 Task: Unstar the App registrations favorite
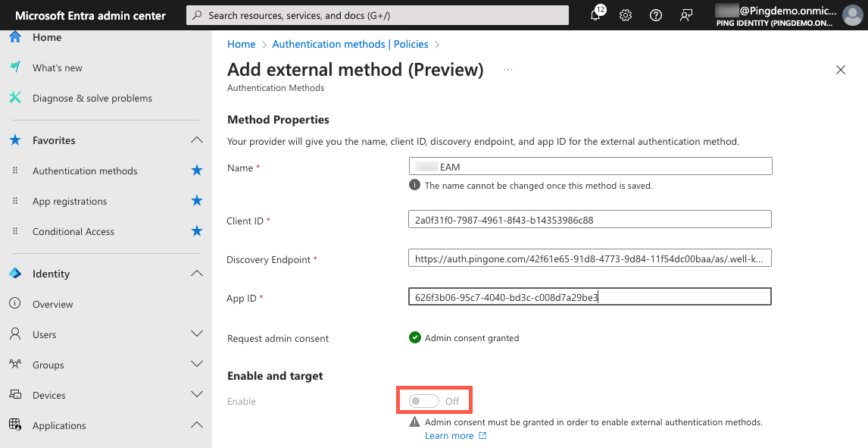pyautogui.click(x=196, y=201)
